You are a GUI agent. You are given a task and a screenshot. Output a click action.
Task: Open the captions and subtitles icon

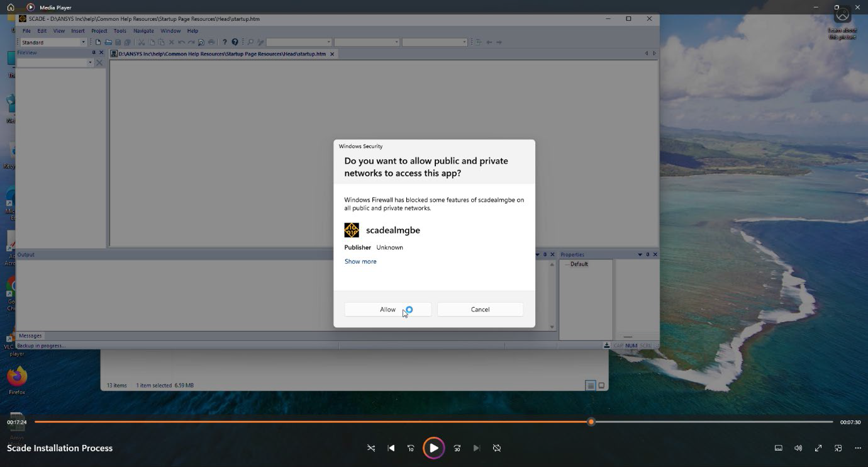point(778,448)
